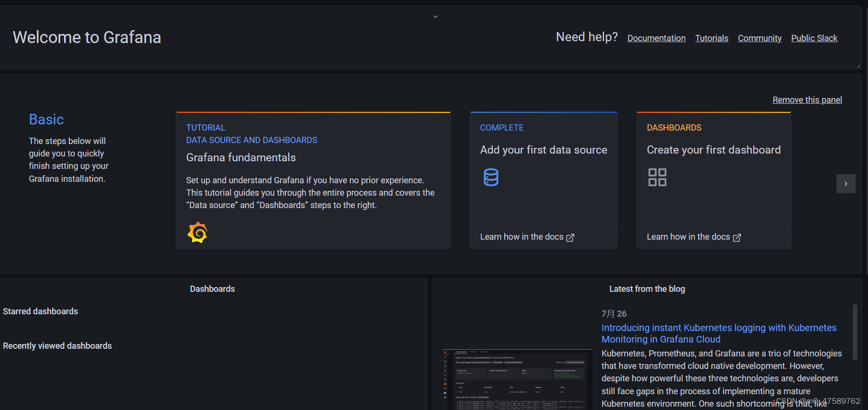The image size is (868, 410).
Task: Click the Starred dashboards heading
Action: pyautogui.click(x=40, y=311)
